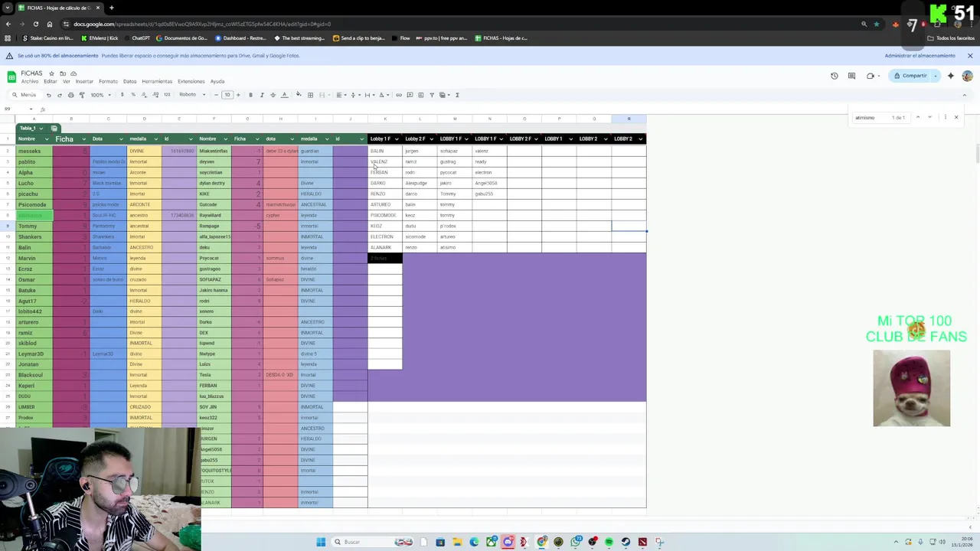Click the Redo toolbar icon
Screen dimensions: 980x551
(x=59, y=95)
